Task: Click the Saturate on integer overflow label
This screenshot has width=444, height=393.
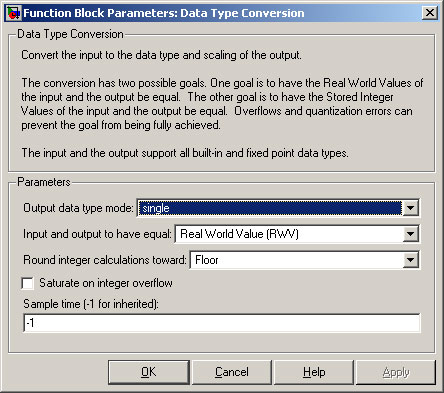Action: pos(106,283)
